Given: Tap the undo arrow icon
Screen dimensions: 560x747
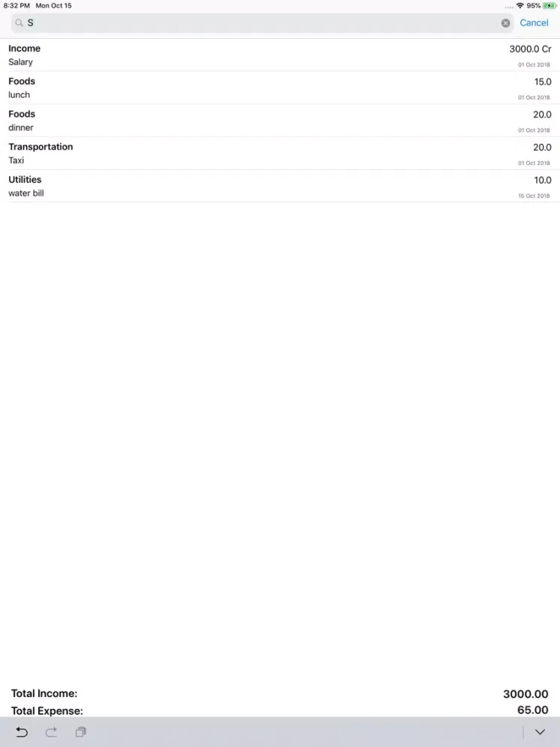Looking at the screenshot, I should [22, 732].
